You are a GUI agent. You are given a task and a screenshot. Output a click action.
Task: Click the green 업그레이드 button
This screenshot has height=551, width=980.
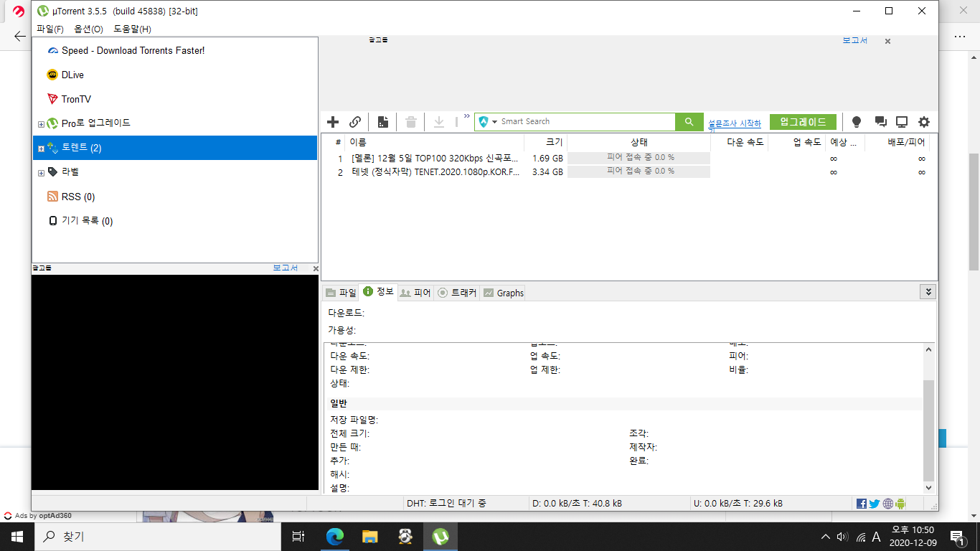point(803,122)
